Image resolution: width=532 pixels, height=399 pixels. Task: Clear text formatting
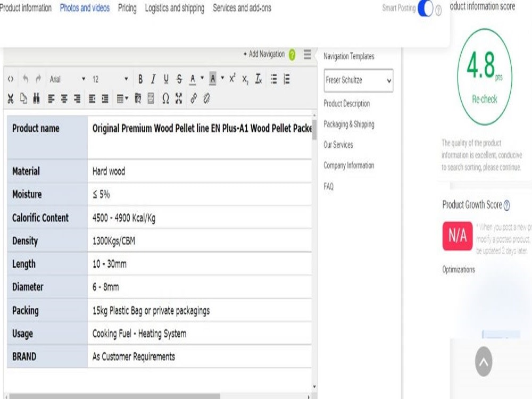click(258, 79)
